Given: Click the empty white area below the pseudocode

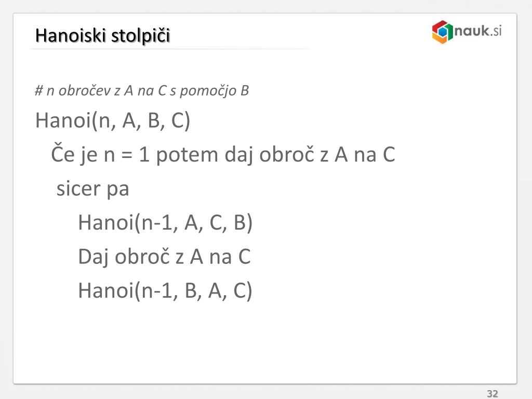Looking at the screenshot, I should (x=264, y=343).
